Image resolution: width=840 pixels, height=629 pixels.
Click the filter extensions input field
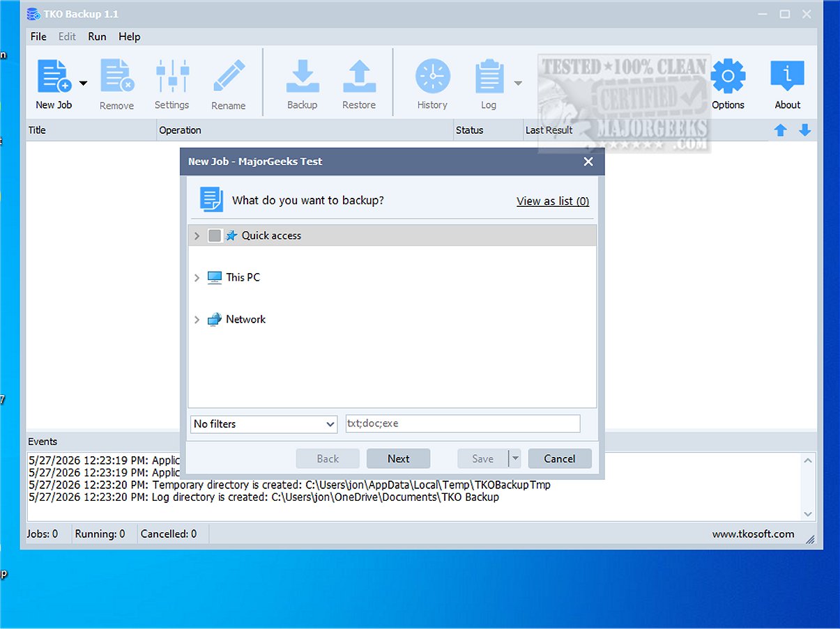click(463, 424)
